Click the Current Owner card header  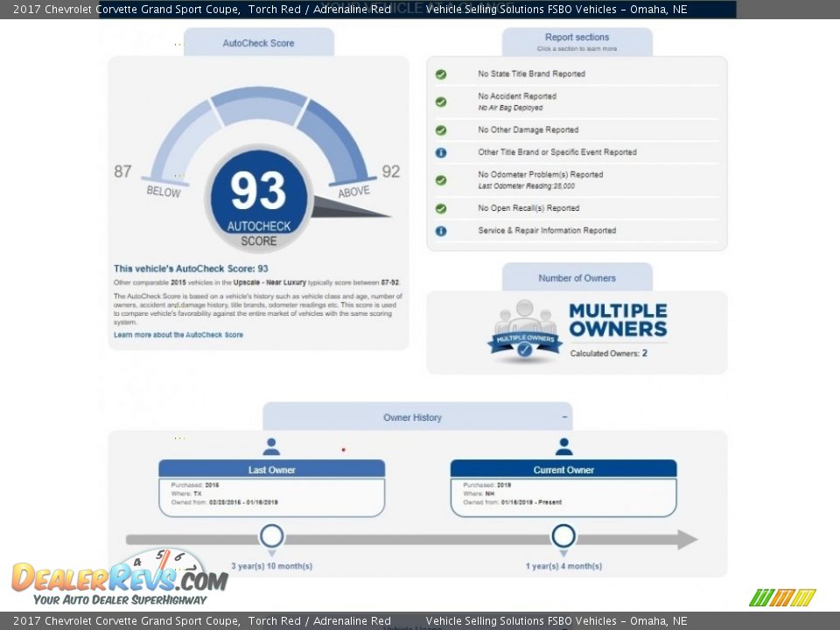563,469
